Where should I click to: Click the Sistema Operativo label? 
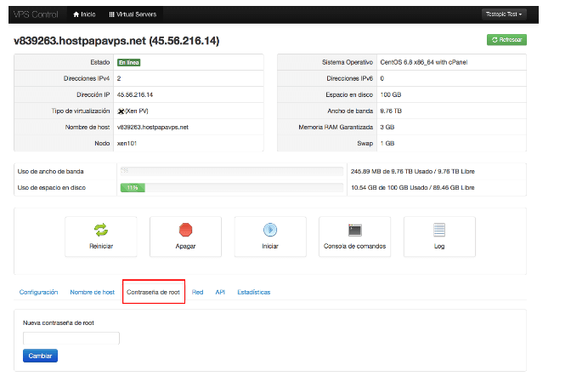point(348,62)
